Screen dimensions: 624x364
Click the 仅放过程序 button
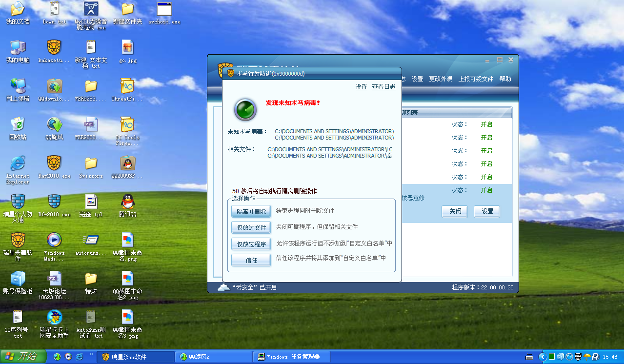(251, 244)
